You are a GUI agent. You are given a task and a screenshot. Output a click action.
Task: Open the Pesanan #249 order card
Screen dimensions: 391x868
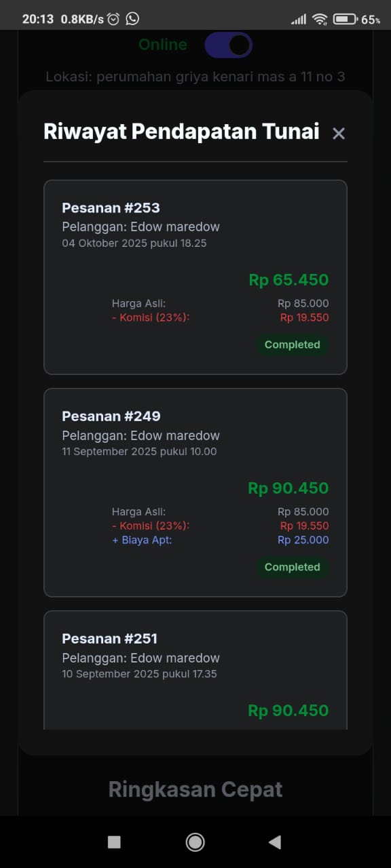coord(195,492)
